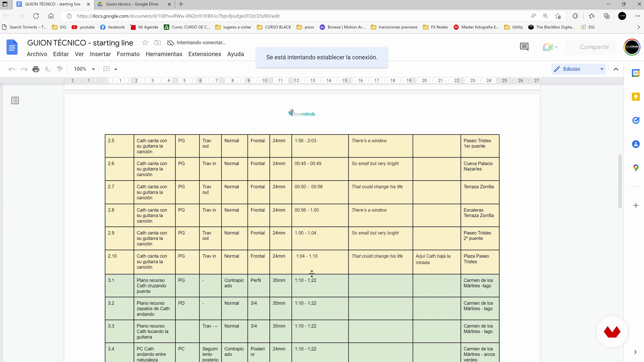The height and width of the screenshot is (362, 644).
Task: Open Mi Agenda bookmark
Action: pyautogui.click(x=144, y=27)
